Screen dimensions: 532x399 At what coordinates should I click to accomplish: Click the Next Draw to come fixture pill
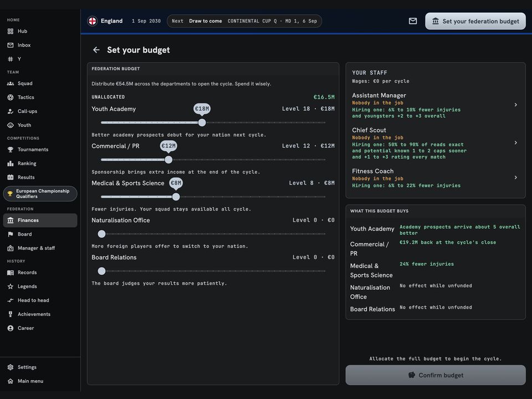click(244, 21)
